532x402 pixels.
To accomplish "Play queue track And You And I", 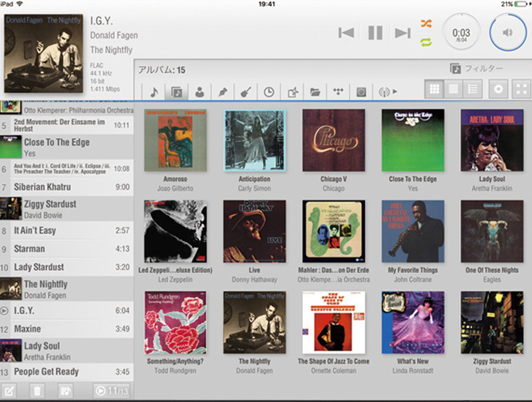I will pyautogui.click(x=67, y=169).
